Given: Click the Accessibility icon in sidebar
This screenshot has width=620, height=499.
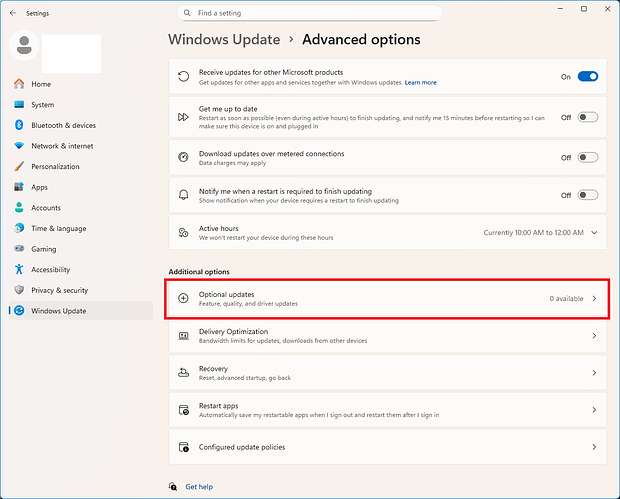Looking at the screenshot, I should (x=19, y=270).
